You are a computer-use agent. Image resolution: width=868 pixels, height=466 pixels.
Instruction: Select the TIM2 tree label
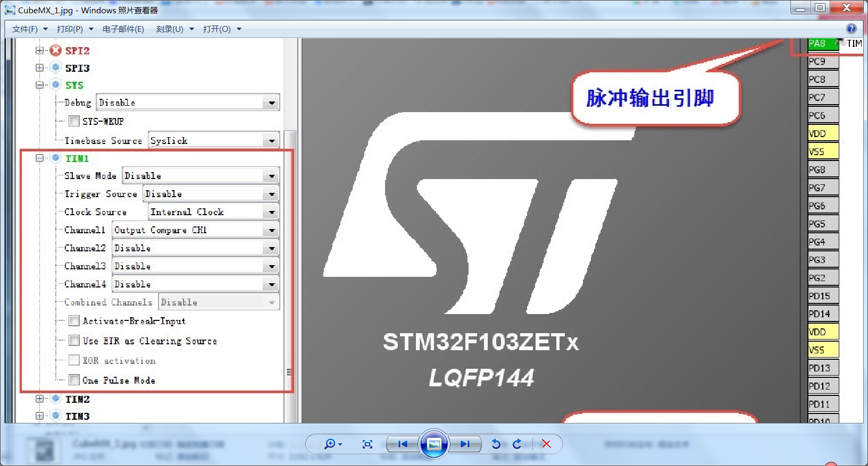[78, 399]
